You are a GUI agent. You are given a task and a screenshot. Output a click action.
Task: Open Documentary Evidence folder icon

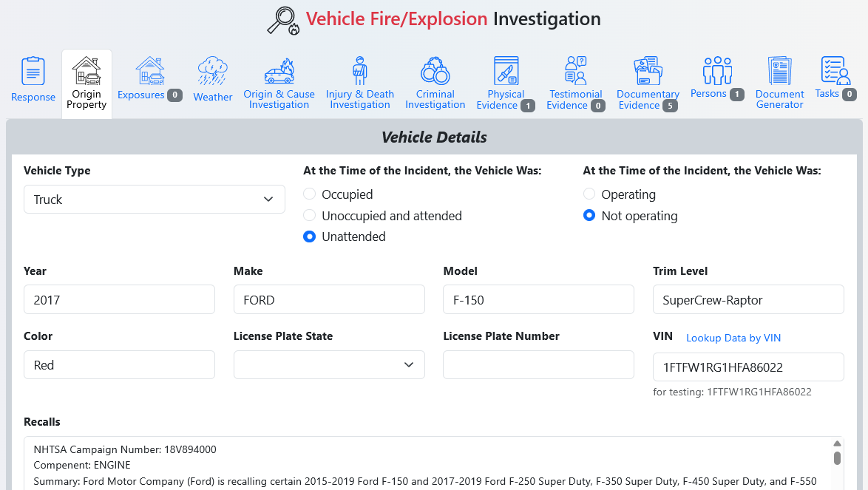click(x=648, y=71)
